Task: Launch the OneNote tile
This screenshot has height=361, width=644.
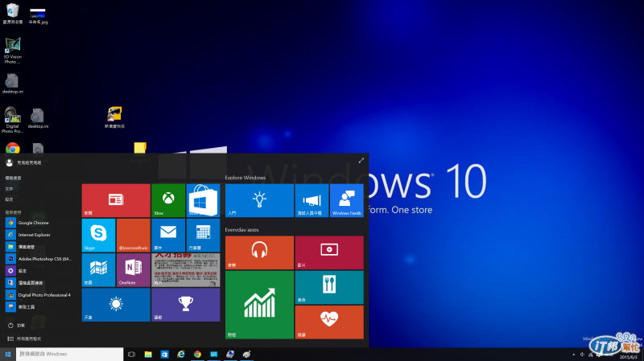Action: pyautogui.click(x=133, y=270)
